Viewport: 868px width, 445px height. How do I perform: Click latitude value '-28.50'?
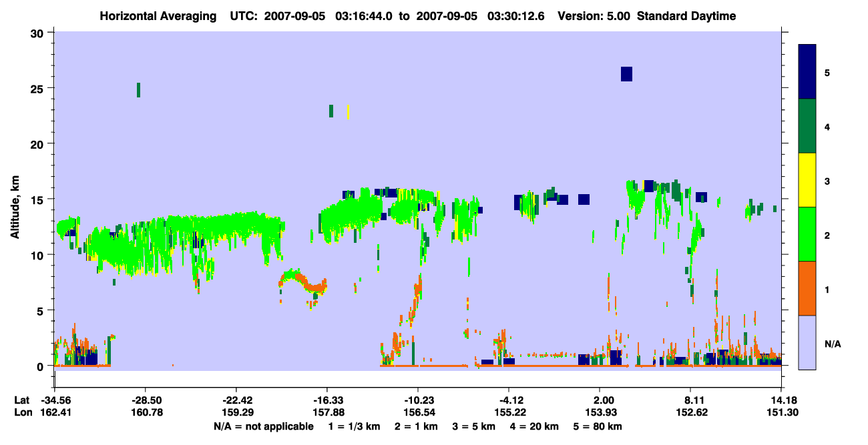click(146, 400)
